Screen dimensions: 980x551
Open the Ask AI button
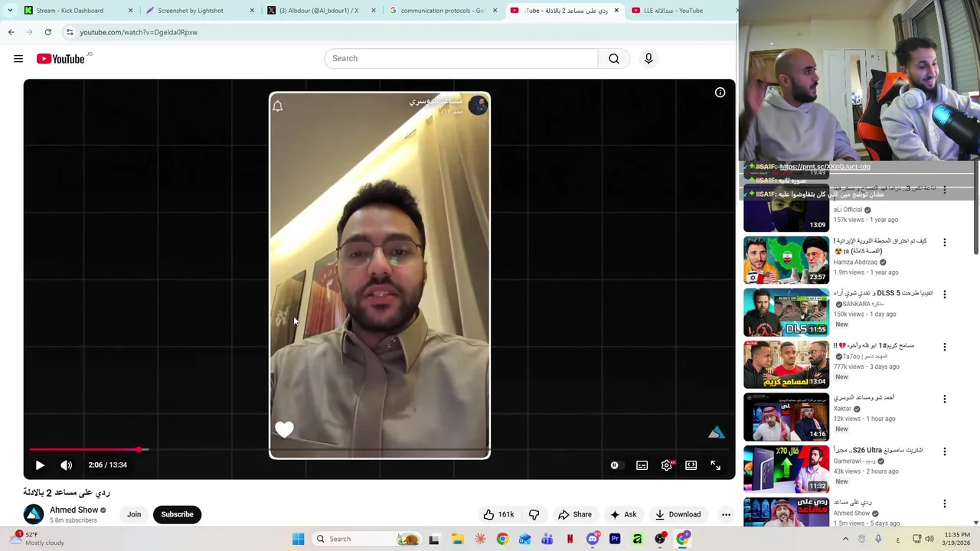point(623,514)
